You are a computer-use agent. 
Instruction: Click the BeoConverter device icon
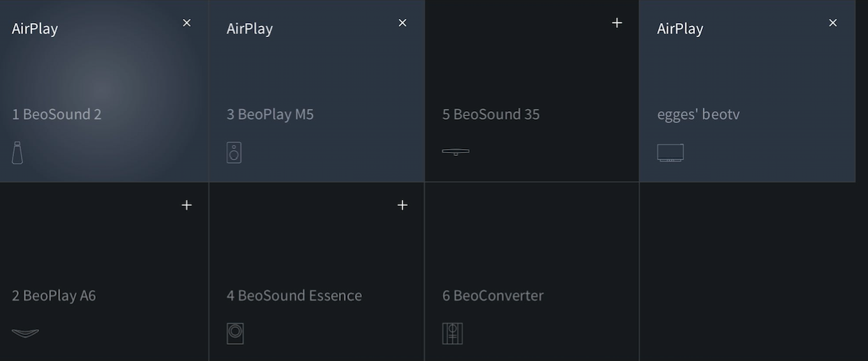point(452,333)
